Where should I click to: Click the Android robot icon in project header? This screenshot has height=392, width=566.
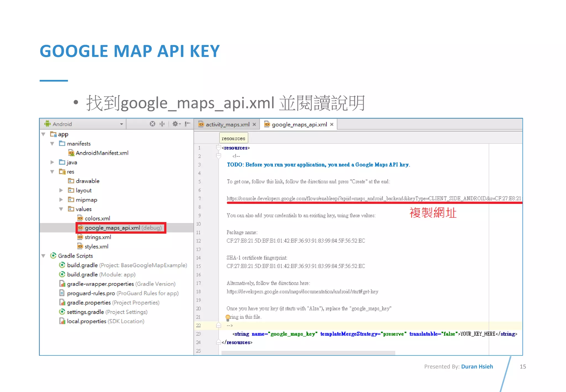(48, 124)
